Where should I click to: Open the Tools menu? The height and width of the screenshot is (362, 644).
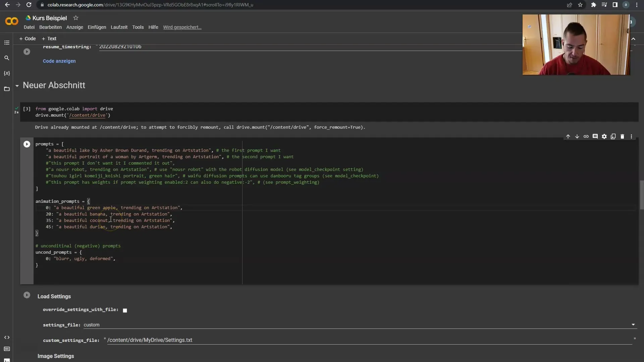[x=138, y=27]
